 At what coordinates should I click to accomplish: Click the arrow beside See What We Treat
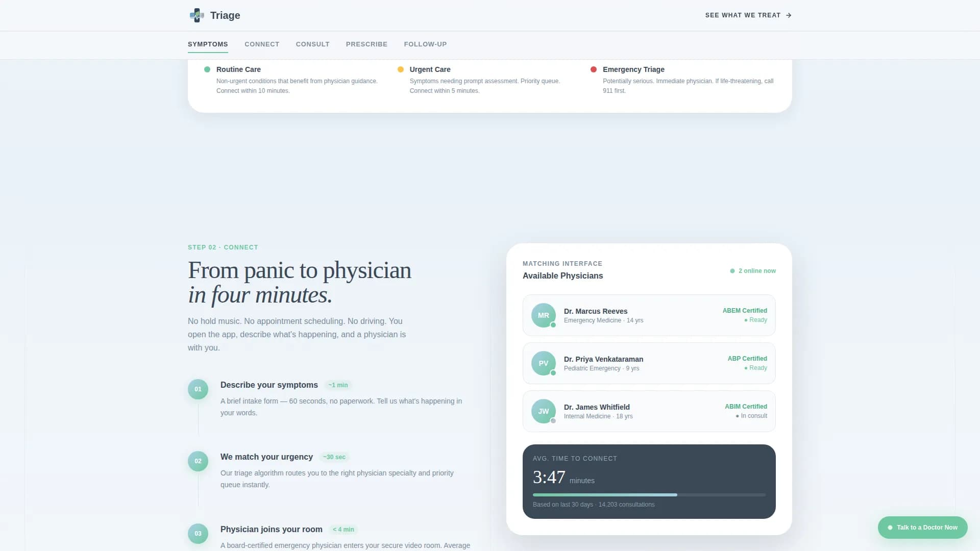(789, 15)
